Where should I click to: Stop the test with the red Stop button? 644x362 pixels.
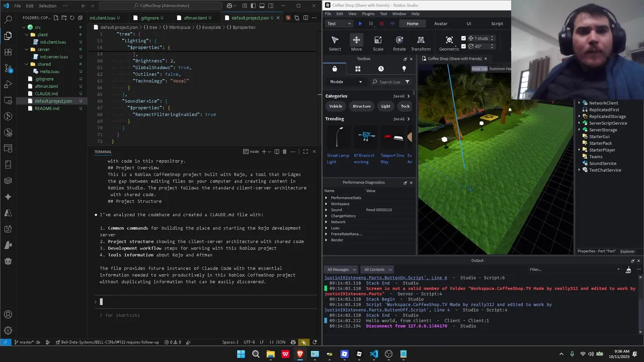382,24
